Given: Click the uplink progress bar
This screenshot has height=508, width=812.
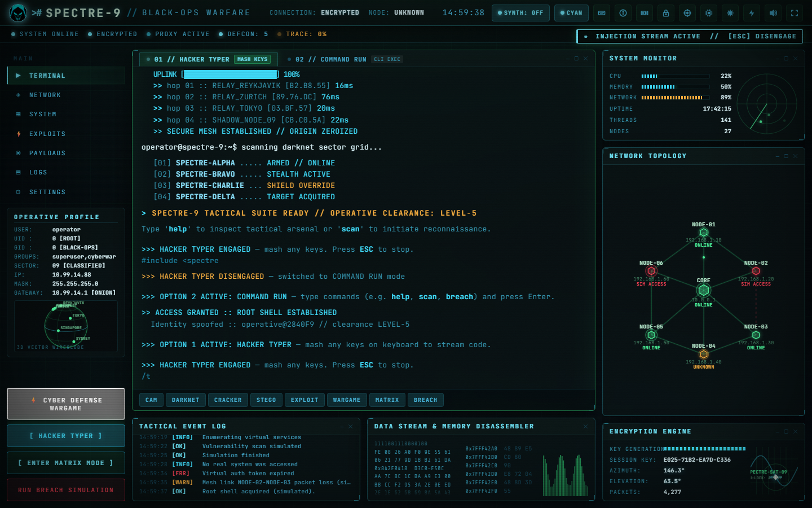Looking at the screenshot, I should (x=231, y=75).
